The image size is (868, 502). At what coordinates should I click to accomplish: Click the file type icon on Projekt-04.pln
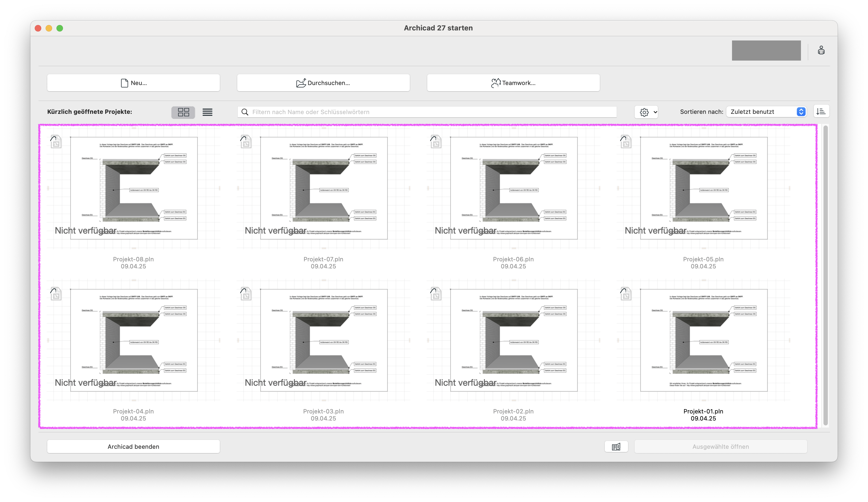coord(55,293)
